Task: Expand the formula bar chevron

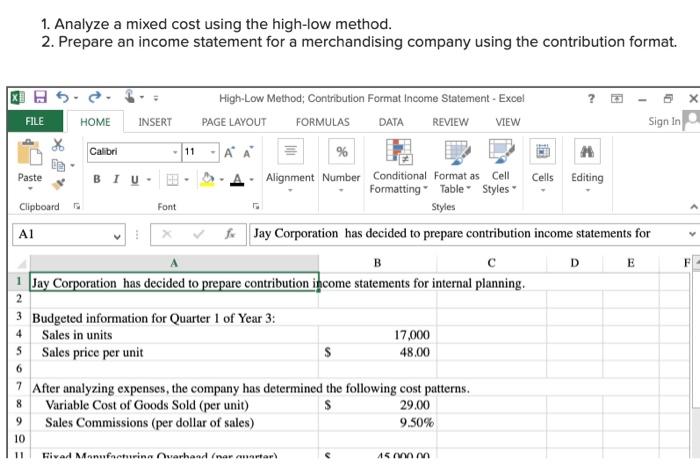Action: click(x=692, y=234)
